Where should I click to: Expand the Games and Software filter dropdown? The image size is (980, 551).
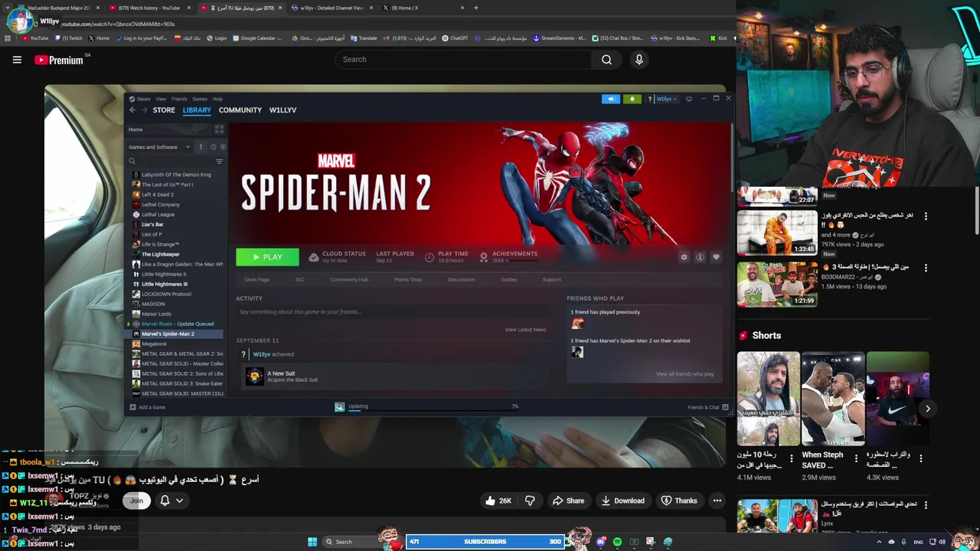pyautogui.click(x=159, y=147)
